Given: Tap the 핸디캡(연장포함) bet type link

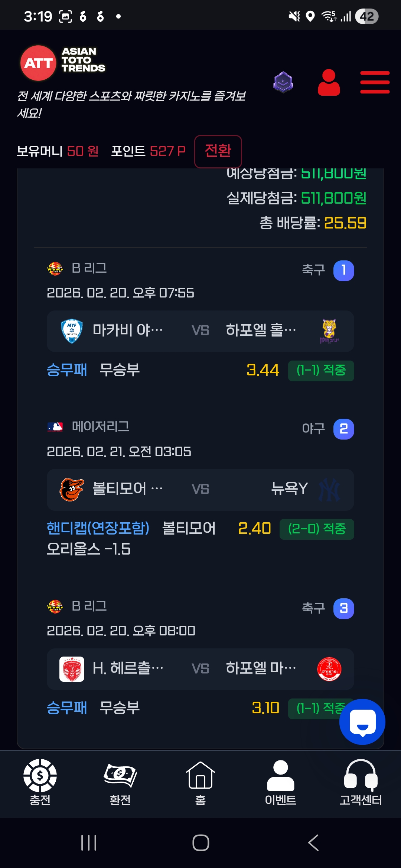Looking at the screenshot, I should point(98,528).
